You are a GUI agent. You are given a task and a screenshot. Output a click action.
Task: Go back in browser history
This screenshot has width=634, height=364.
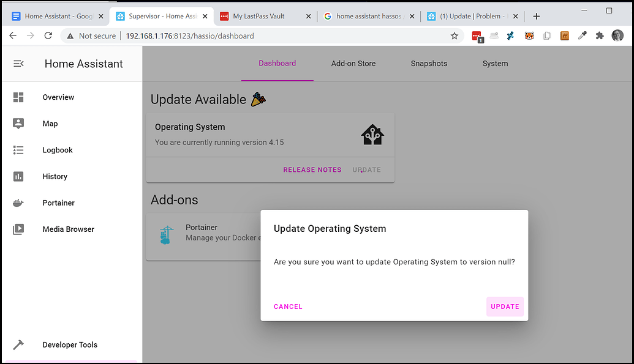point(13,36)
